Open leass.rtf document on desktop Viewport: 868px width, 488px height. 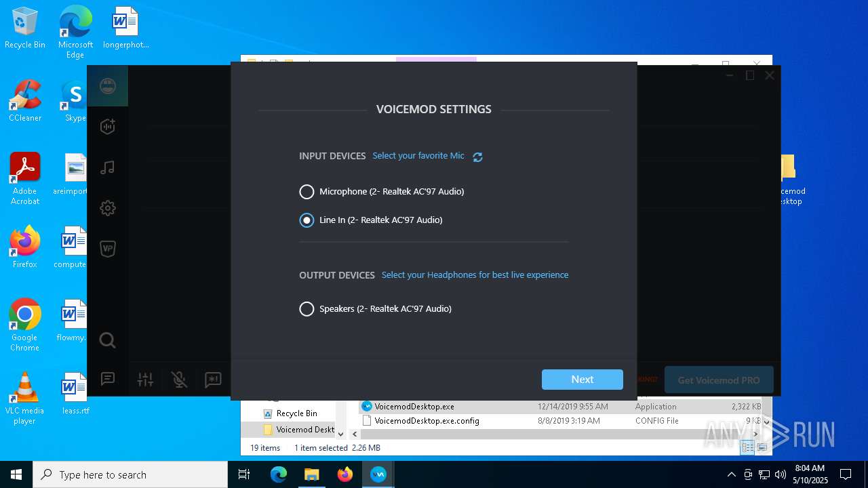[x=75, y=394]
